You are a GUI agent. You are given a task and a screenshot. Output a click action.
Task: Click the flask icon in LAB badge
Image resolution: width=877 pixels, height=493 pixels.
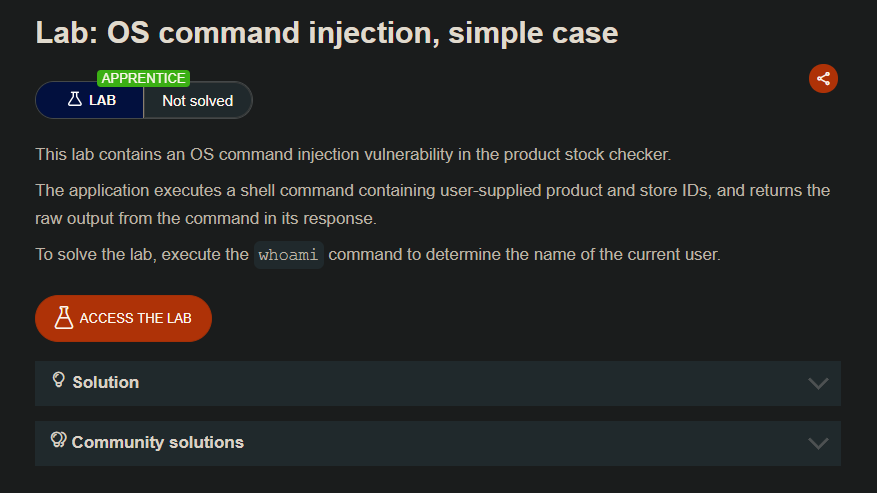pyautogui.click(x=74, y=100)
